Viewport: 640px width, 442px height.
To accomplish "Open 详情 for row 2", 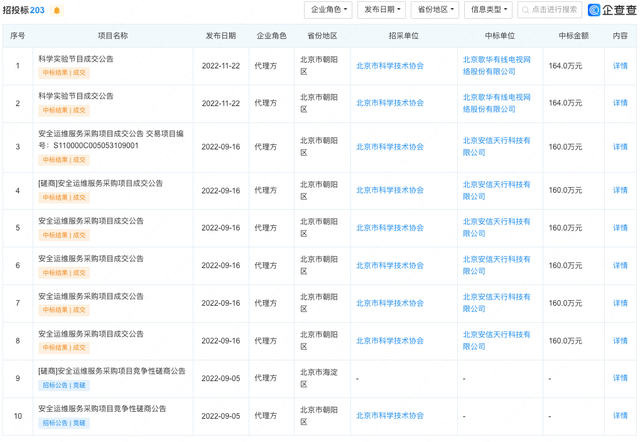I will (620, 103).
